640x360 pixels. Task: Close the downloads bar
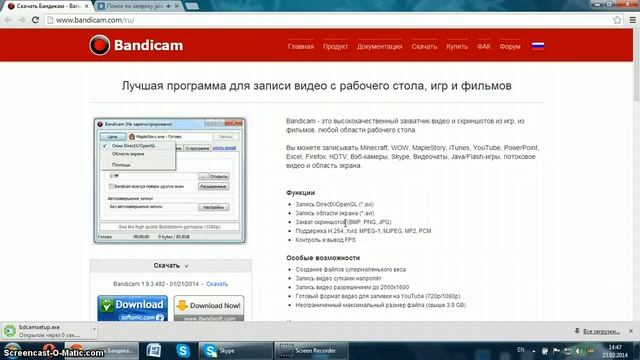(x=631, y=331)
